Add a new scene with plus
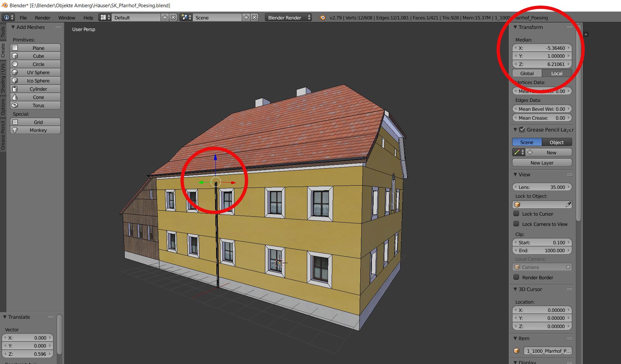621x364 pixels. [246, 17]
